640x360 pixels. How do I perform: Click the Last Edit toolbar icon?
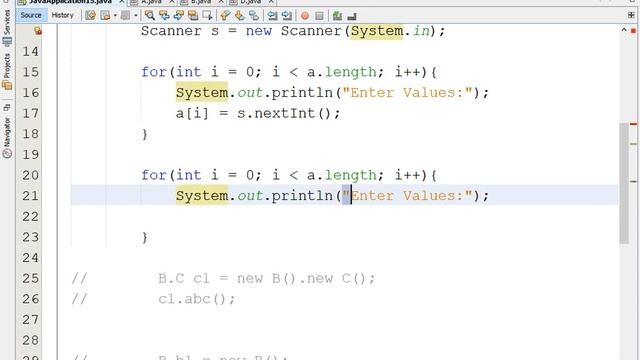91,16
